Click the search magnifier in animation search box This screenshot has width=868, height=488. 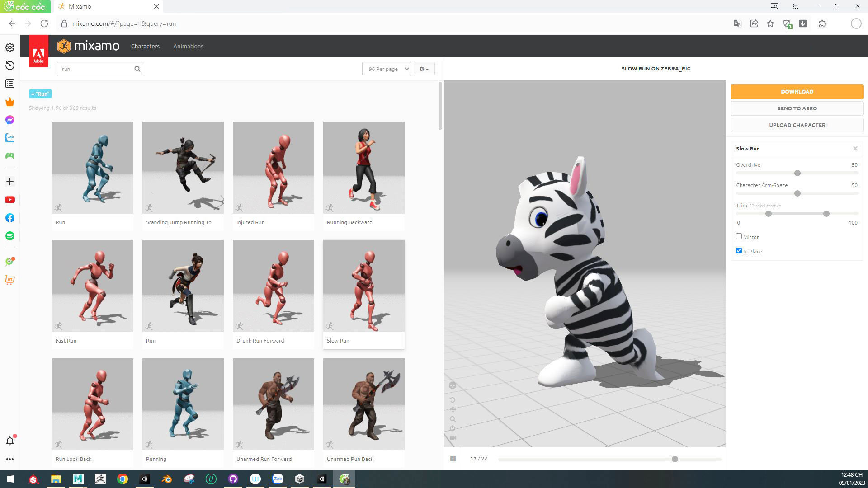coord(137,69)
